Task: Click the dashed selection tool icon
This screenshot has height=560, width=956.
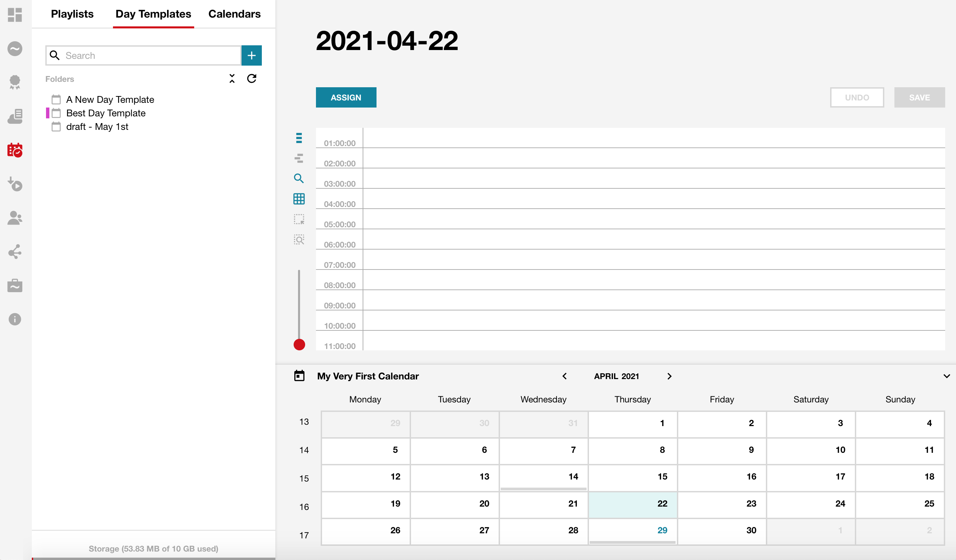Action: click(299, 219)
